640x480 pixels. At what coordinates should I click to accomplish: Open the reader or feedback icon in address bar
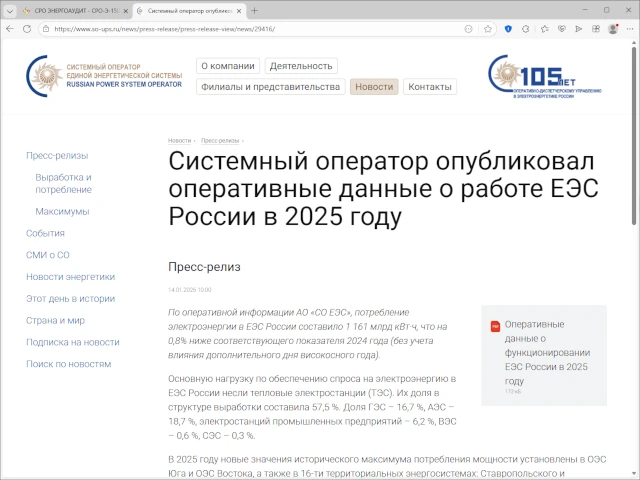click(x=469, y=29)
